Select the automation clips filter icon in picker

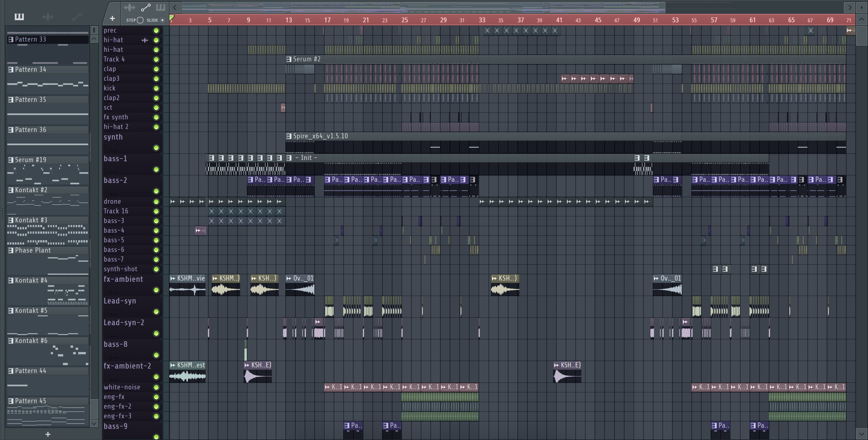pyautogui.click(x=77, y=17)
